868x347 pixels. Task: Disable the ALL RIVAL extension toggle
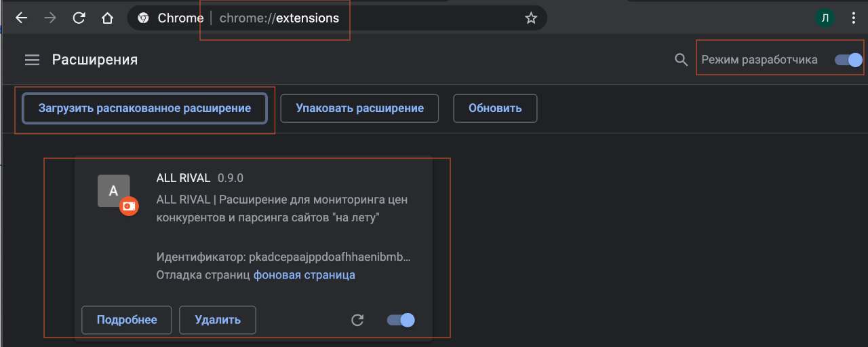tap(401, 320)
